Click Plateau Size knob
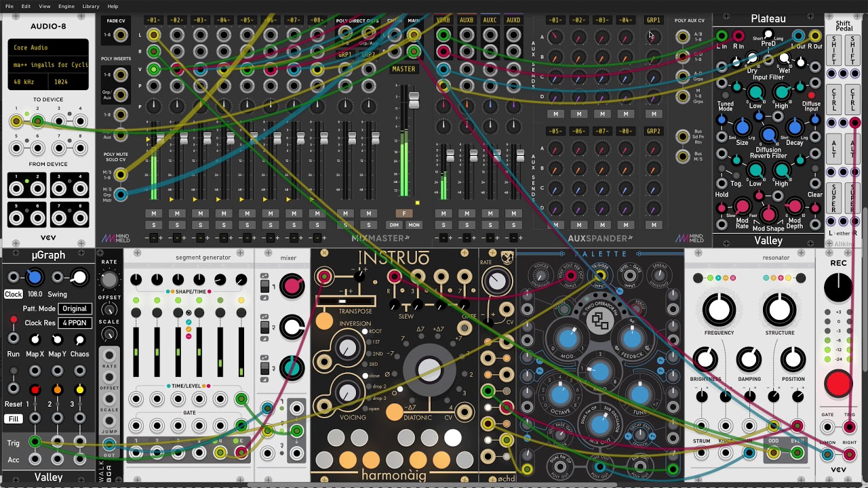868x488 pixels. click(743, 127)
